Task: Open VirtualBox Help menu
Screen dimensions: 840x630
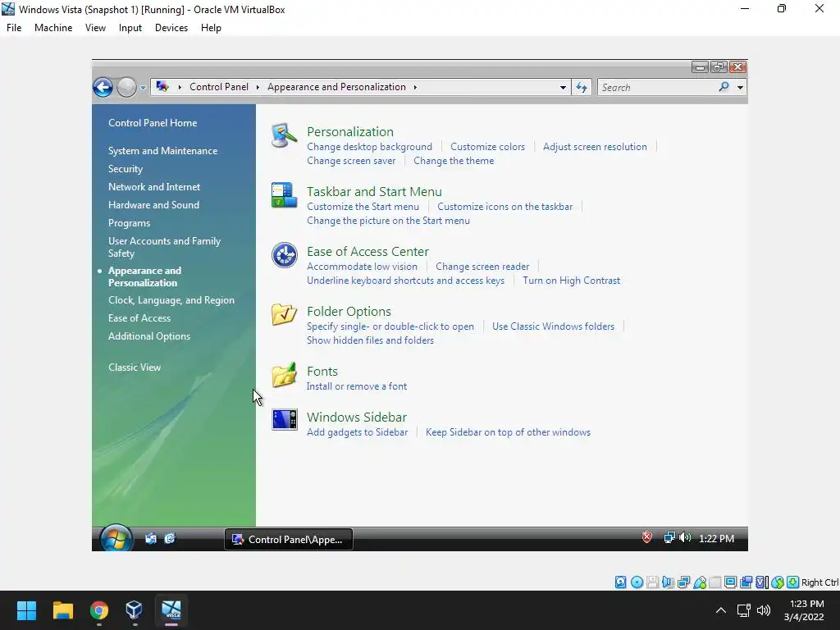Action: click(211, 28)
